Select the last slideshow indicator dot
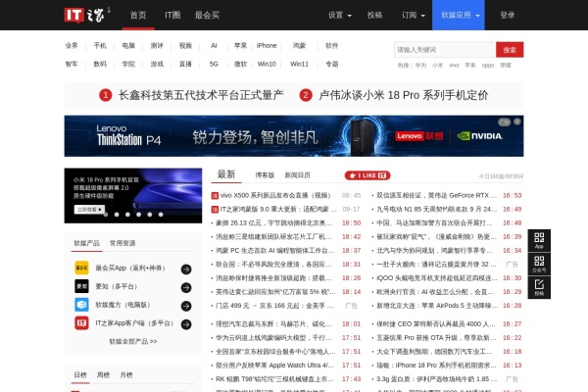The height and width of the screenshot is (392, 588). click(x=161, y=215)
